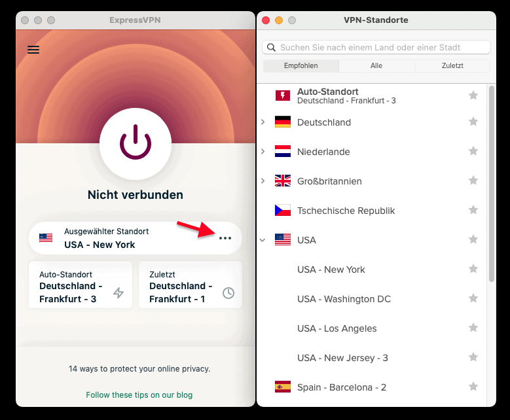Star Niederlande as favorite
Viewport: 510px width, 420px height.
473,151
